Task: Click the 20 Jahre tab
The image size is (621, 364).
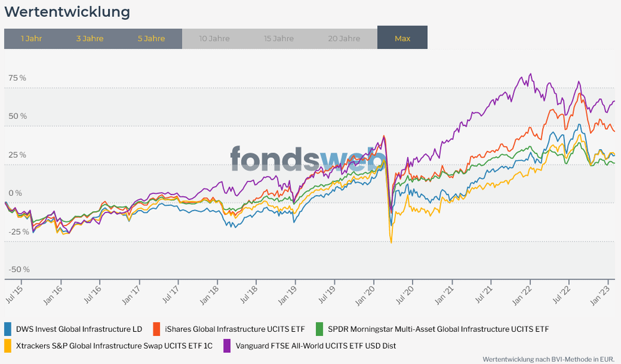Action: pyautogui.click(x=344, y=38)
